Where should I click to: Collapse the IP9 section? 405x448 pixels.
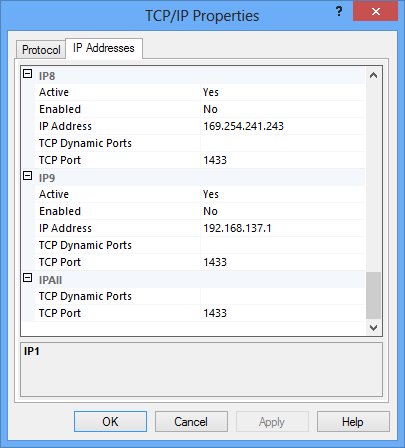coord(28,176)
